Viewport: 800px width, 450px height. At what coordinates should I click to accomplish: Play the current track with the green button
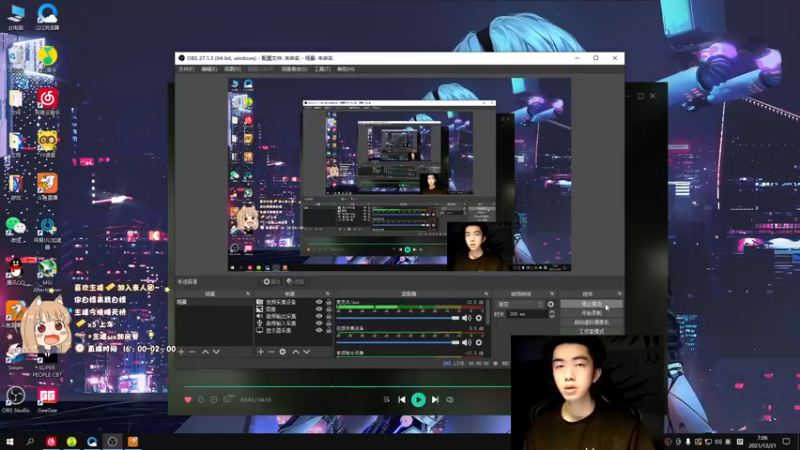(x=418, y=399)
